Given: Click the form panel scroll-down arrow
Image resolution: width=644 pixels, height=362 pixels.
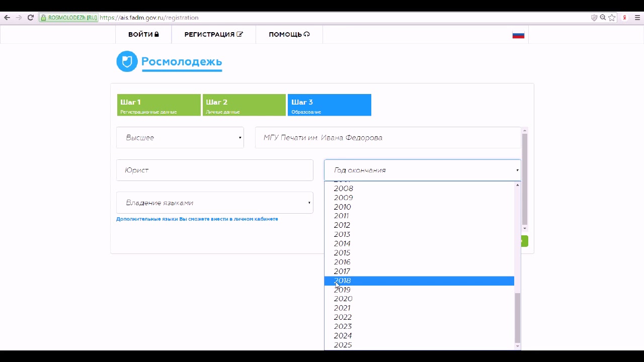Looking at the screenshot, I should (x=525, y=229).
